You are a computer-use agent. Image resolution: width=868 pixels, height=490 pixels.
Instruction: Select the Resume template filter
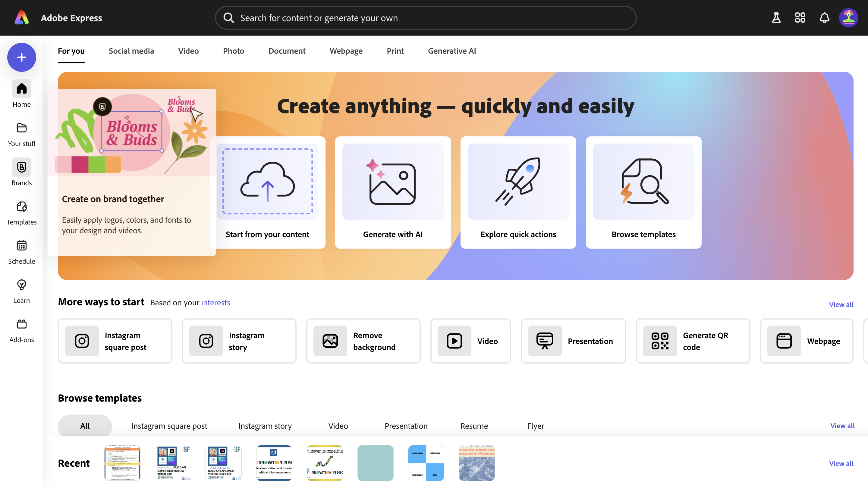[474, 426]
